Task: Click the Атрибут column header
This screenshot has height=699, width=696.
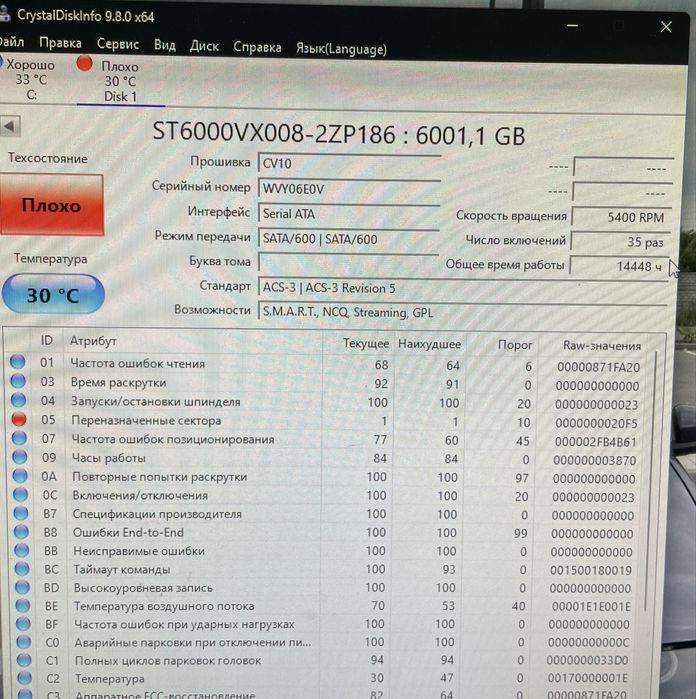Action: [x=93, y=341]
